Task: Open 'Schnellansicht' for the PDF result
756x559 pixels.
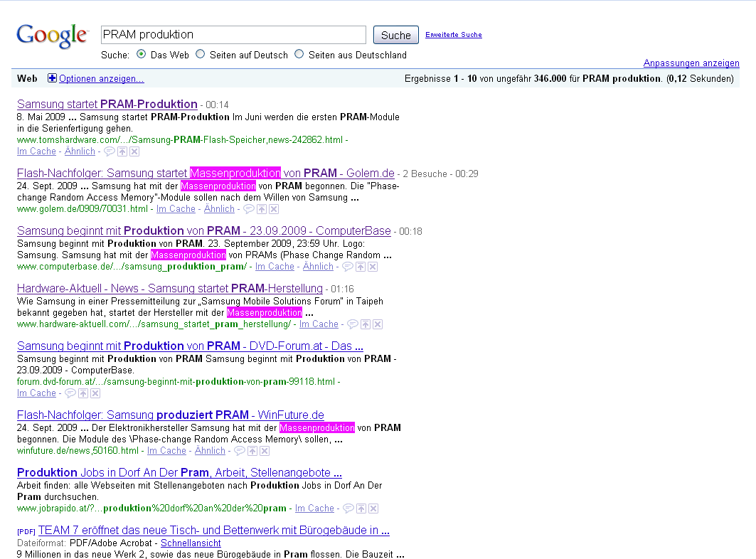Action: pyautogui.click(x=191, y=543)
